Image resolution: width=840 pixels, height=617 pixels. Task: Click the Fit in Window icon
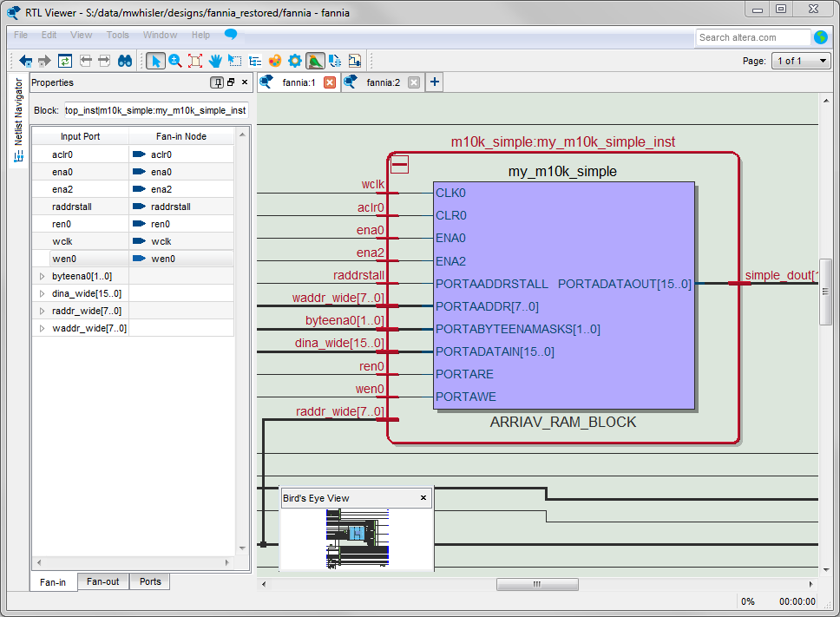coord(195,61)
